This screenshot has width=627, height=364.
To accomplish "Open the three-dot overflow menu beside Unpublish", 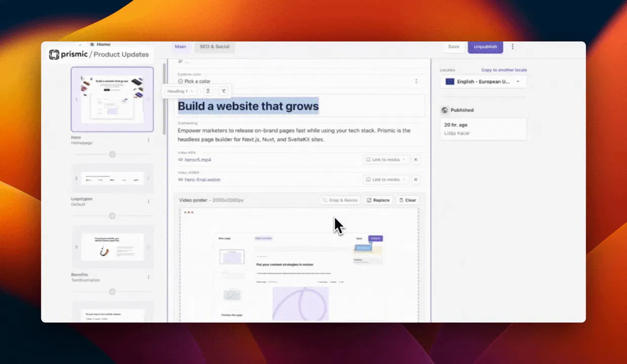I will [x=513, y=47].
